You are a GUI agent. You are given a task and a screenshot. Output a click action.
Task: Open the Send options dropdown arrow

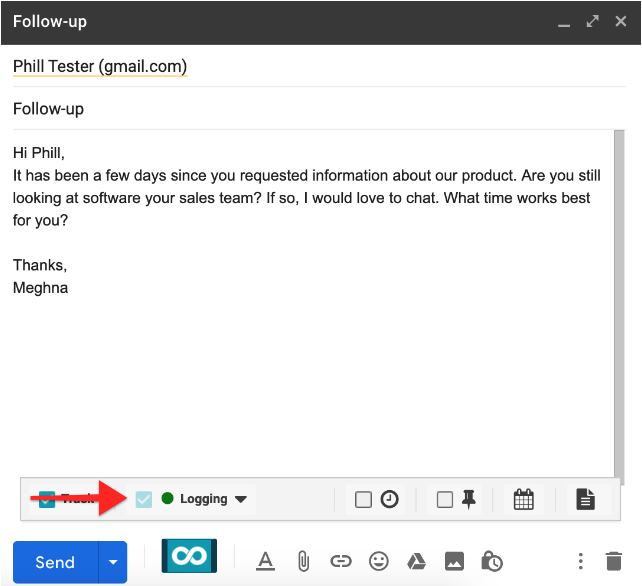click(x=113, y=562)
